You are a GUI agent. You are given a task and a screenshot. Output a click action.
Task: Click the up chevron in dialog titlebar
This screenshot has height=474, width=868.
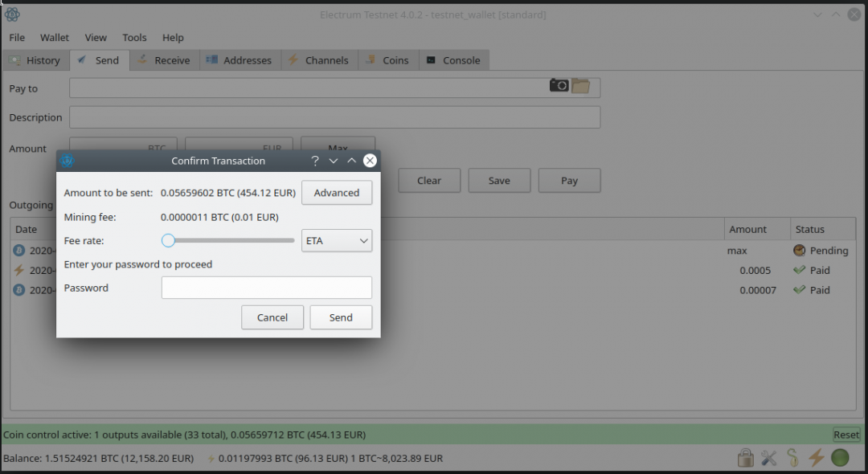(351, 161)
